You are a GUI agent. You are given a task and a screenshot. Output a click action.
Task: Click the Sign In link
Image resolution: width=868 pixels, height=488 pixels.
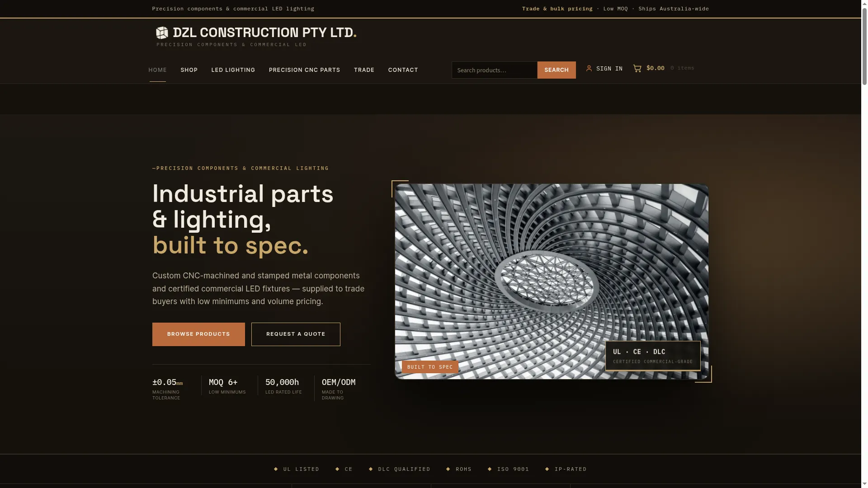coord(609,69)
